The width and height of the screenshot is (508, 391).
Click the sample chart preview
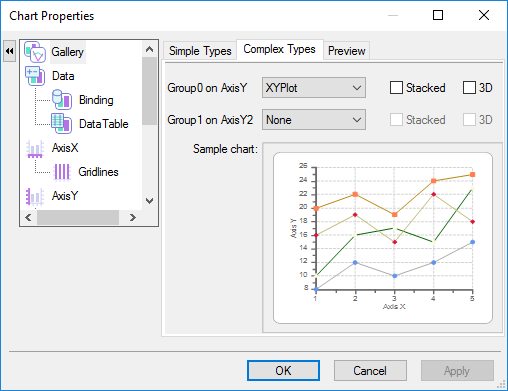pyautogui.click(x=383, y=238)
